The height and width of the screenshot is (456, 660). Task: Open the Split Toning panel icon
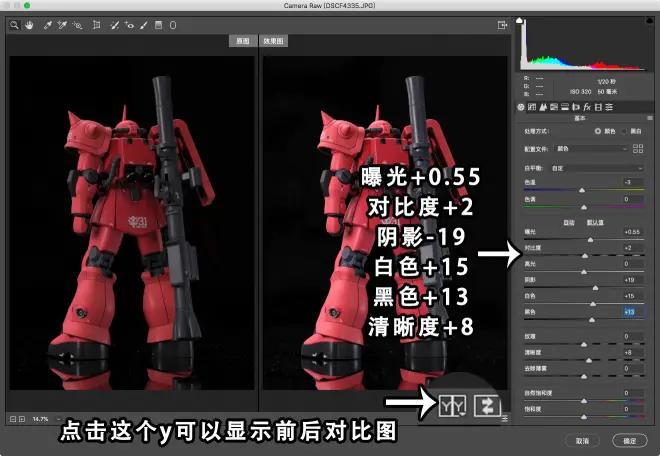[565, 107]
